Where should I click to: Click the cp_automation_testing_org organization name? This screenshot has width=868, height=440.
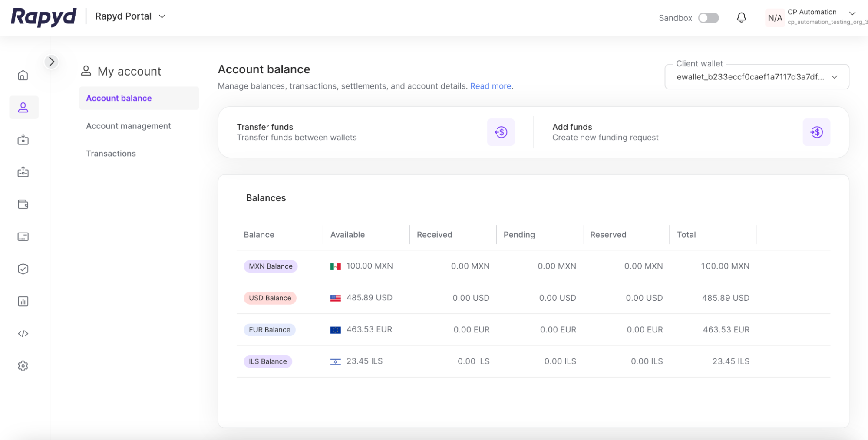(x=828, y=22)
